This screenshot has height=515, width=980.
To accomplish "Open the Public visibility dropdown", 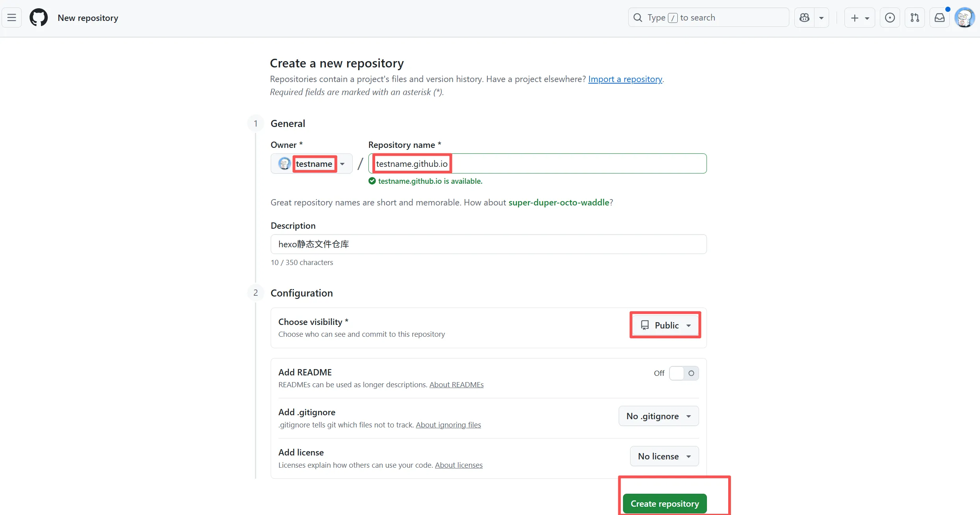I will 665,325.
